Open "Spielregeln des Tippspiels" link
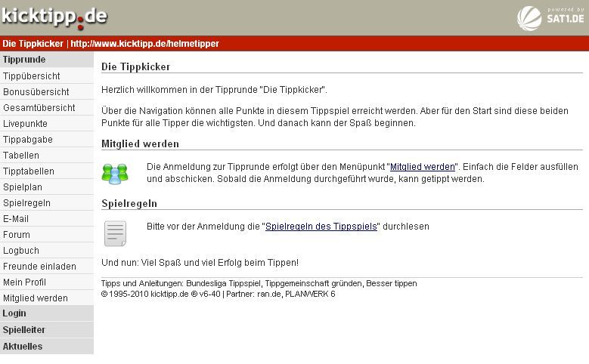Viewport: 589px width, 364px height. [x=321, y=227]
